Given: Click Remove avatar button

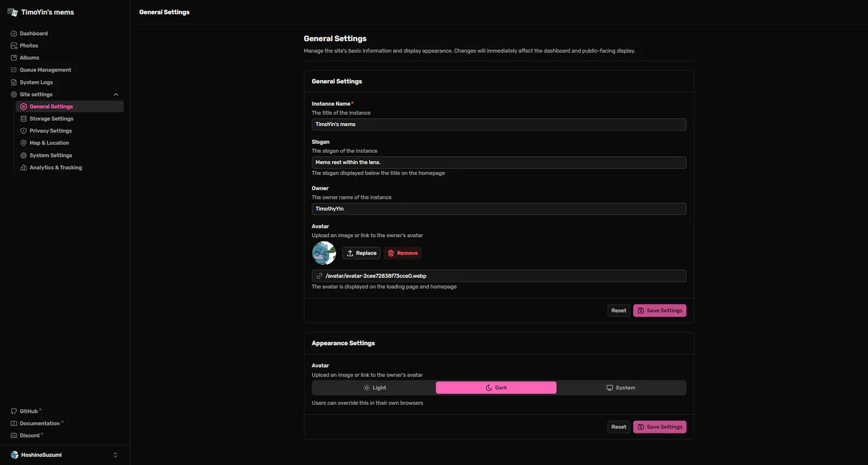Looking at the screenshot, I should [403, 253].
